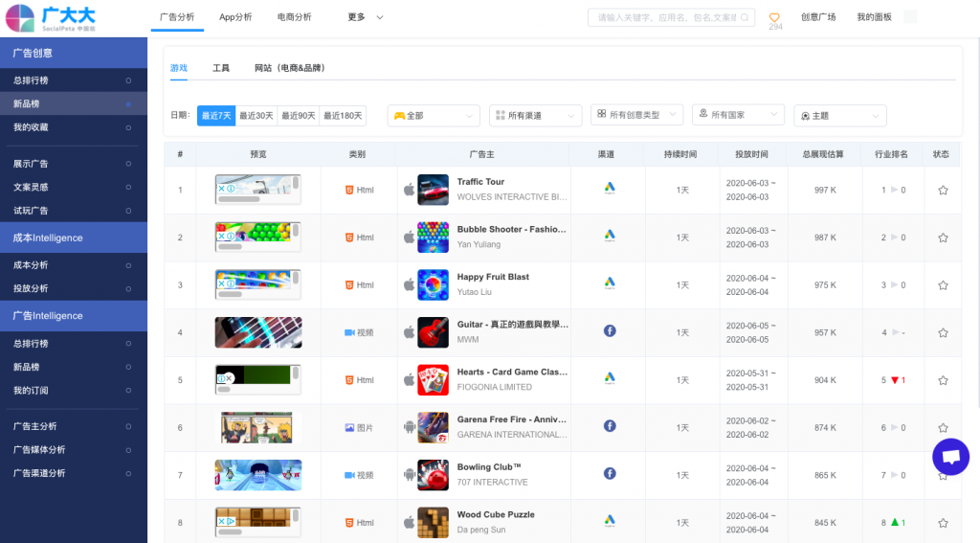Select the 工具 tab
The image size is (980, 543).
[x=221, y=68]
